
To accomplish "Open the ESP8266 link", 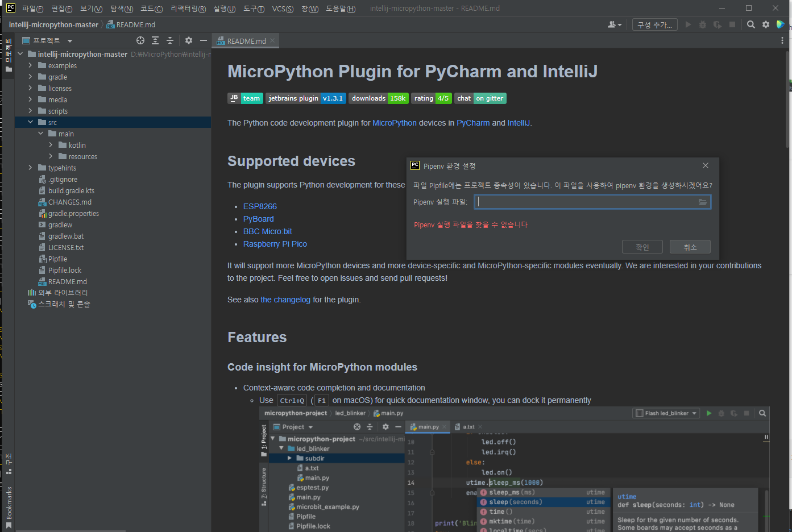I will click(x=260, y=206).
